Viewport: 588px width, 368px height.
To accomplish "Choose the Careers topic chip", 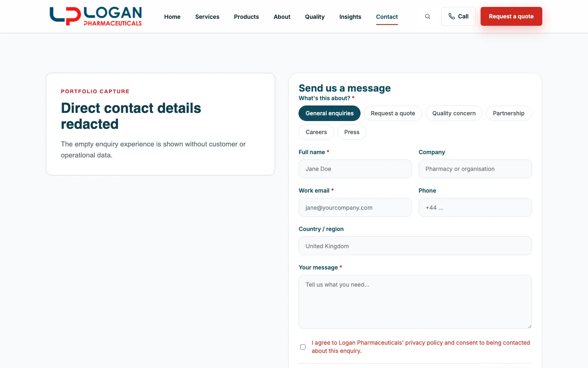I will tap(316, 132).
